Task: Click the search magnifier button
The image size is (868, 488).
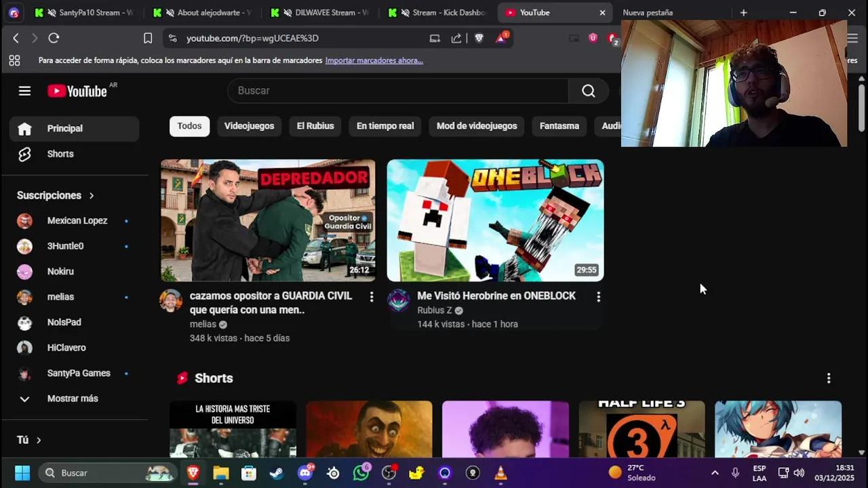Action: click(589, 91)
